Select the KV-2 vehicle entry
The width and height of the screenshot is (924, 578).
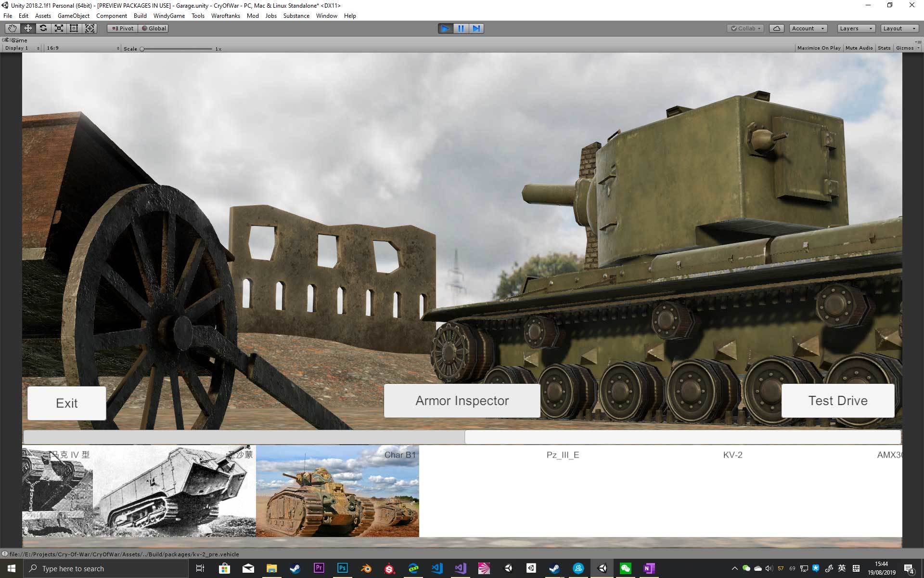[x=664, y=491]
